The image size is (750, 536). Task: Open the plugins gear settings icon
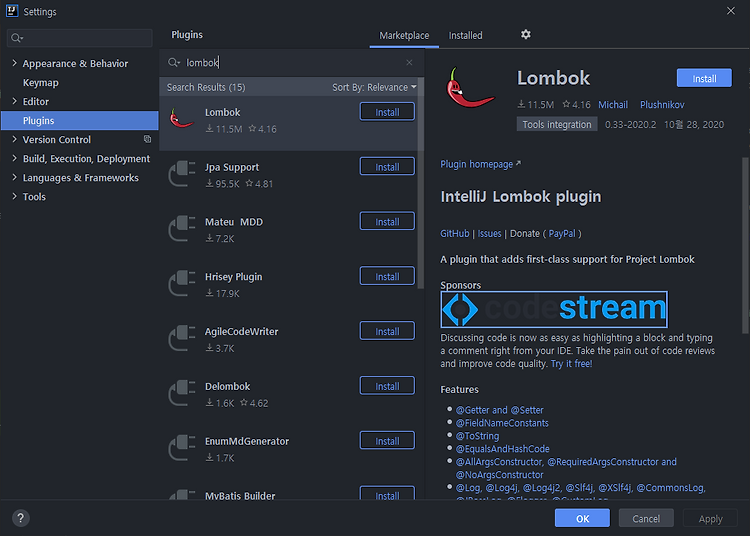click(x=526, y=34)
